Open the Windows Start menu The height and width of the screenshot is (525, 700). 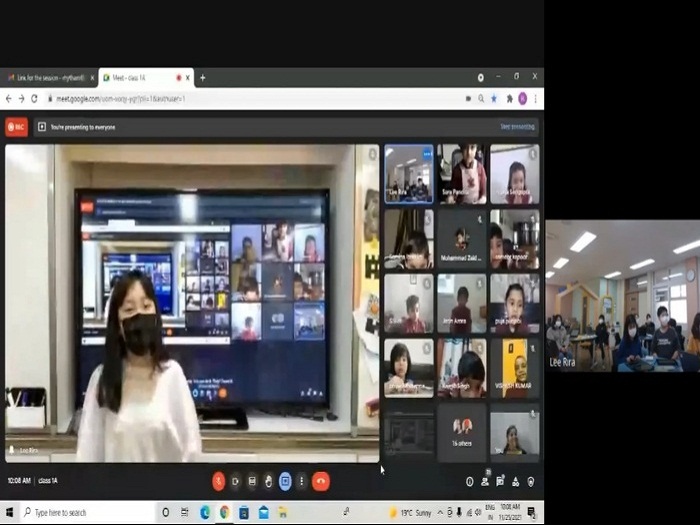(9, 512)
